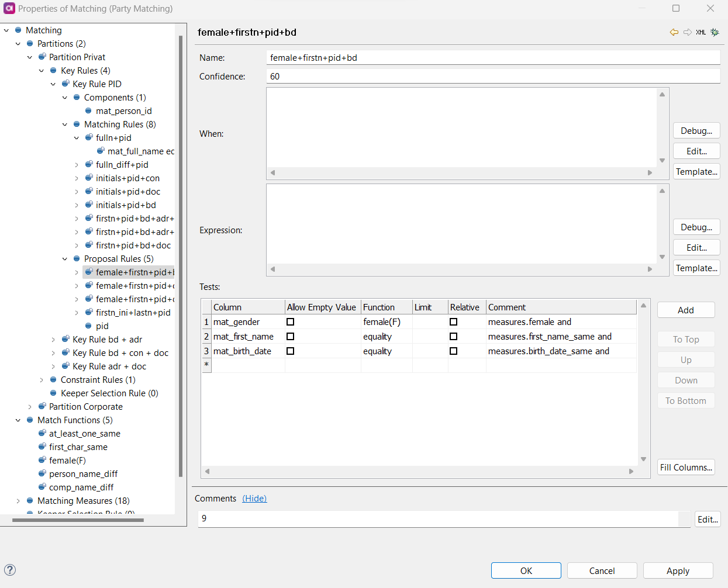Click the OK button
728x588 pixels.
point(526,570)
